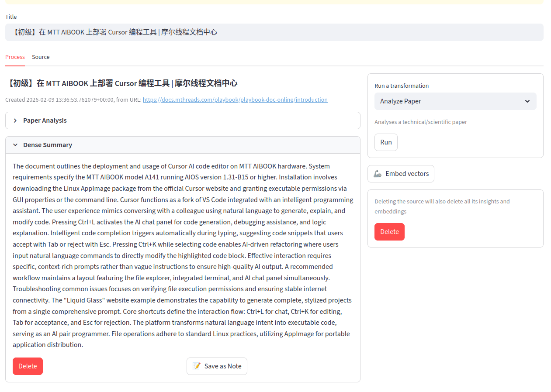Screen dimensions: 551x392
Task: Collapse the Dense Summary section
Action: click(x=183, y=145)
